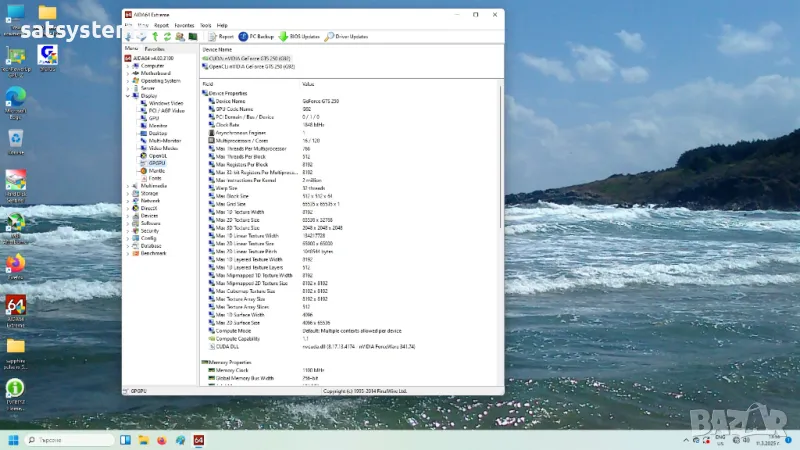Click the green Refresh icon in the toolbar
Screen dimensions: 800x450
tap(167, 36)
